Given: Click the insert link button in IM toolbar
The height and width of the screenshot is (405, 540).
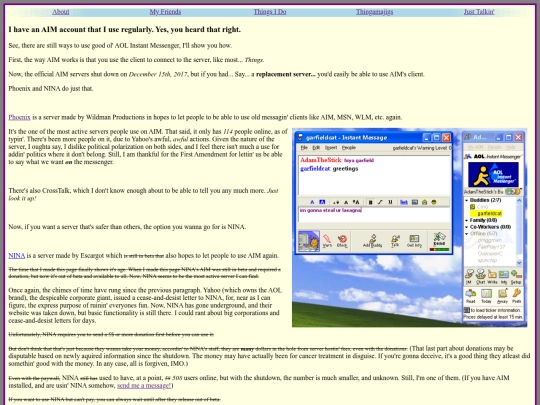Looking at the screenshot, I should click(x=404, y=202).
